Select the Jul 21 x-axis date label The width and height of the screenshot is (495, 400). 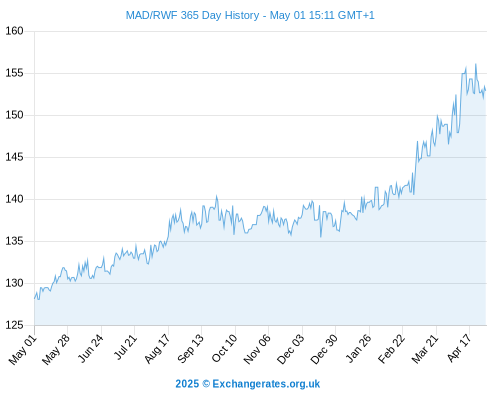pyautogui.click(x=125, y=347)
